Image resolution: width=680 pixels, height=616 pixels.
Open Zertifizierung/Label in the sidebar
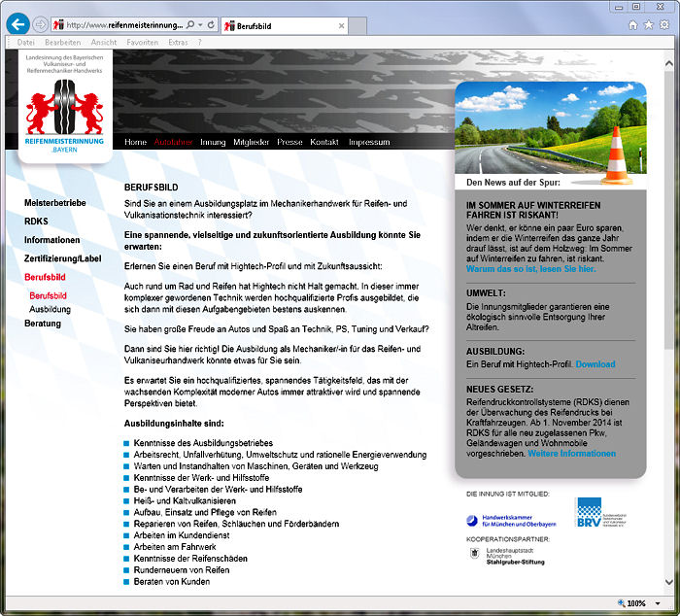[x=62, y=258]
